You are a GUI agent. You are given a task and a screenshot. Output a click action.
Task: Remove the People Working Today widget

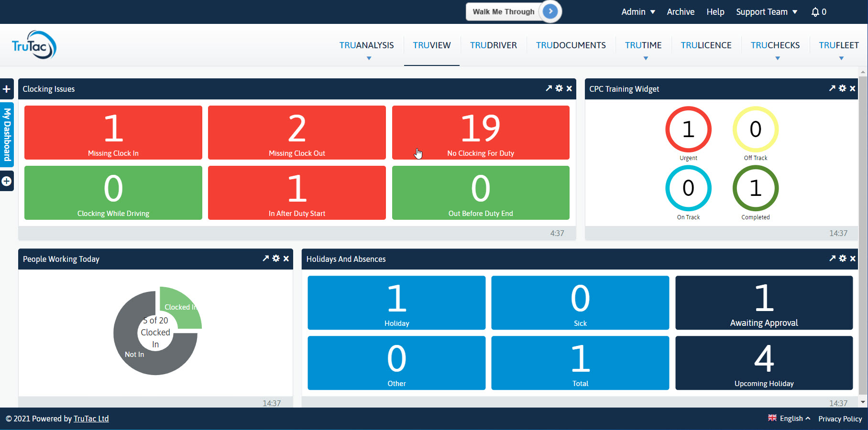(286, 258)
